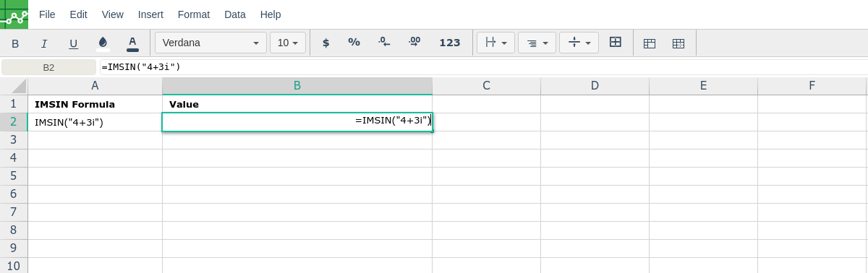Viewport: 868px width, 273px height.
Task: Apply percent number format
Action: 354,43
